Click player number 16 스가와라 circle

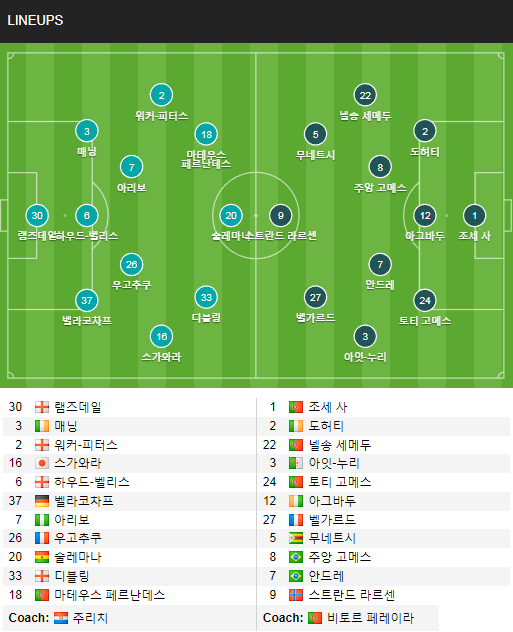[162, 336]
